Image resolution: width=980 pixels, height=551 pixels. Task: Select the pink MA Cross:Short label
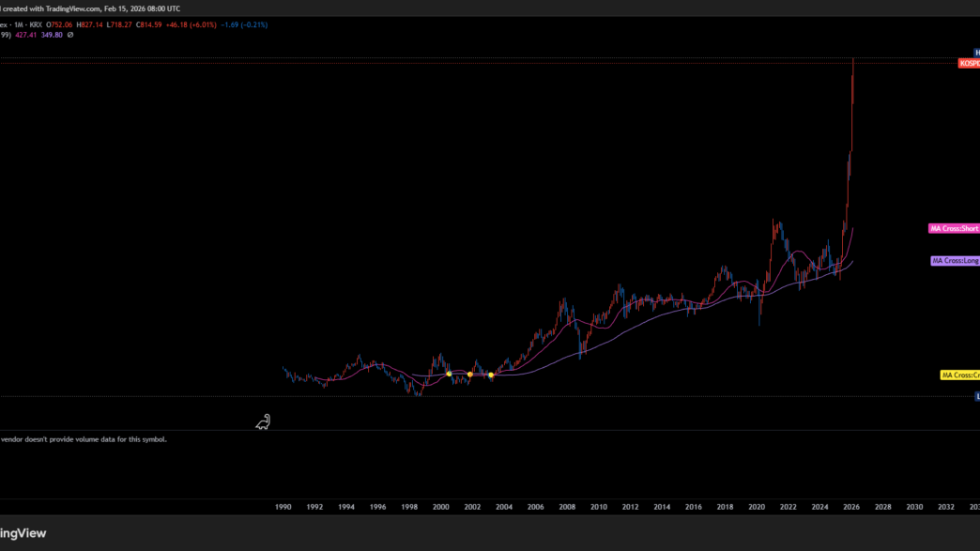[954, 228]
